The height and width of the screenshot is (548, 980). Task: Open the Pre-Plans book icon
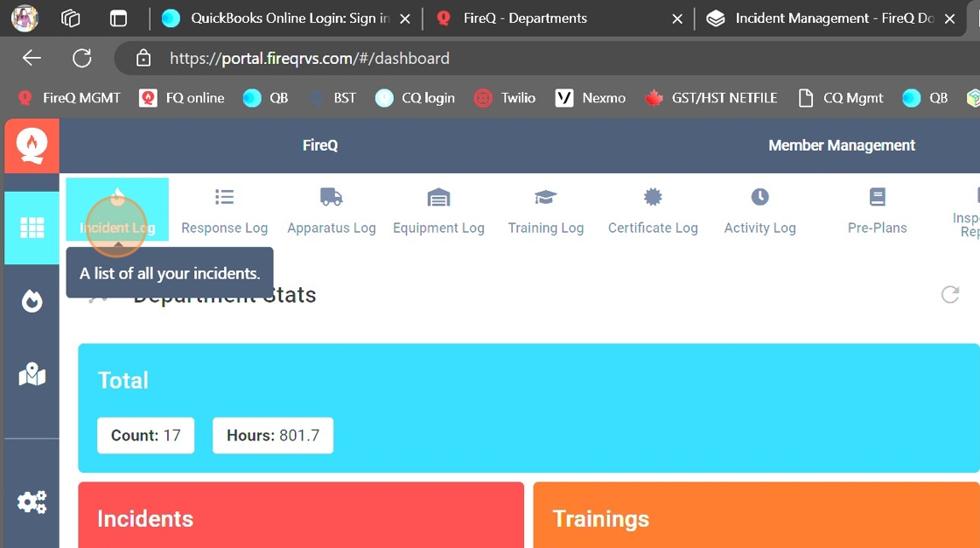coord(877,197)
